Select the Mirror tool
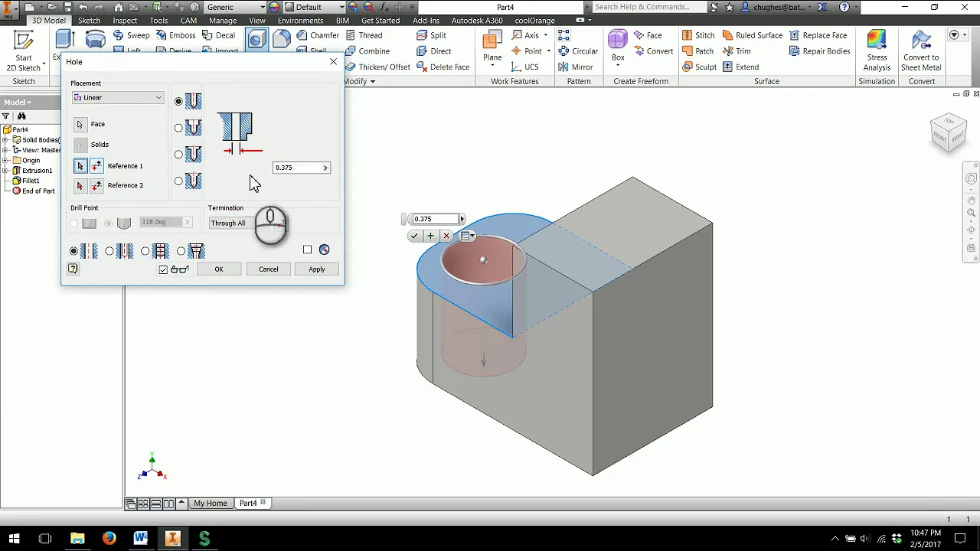 click(x=576, y=67)
